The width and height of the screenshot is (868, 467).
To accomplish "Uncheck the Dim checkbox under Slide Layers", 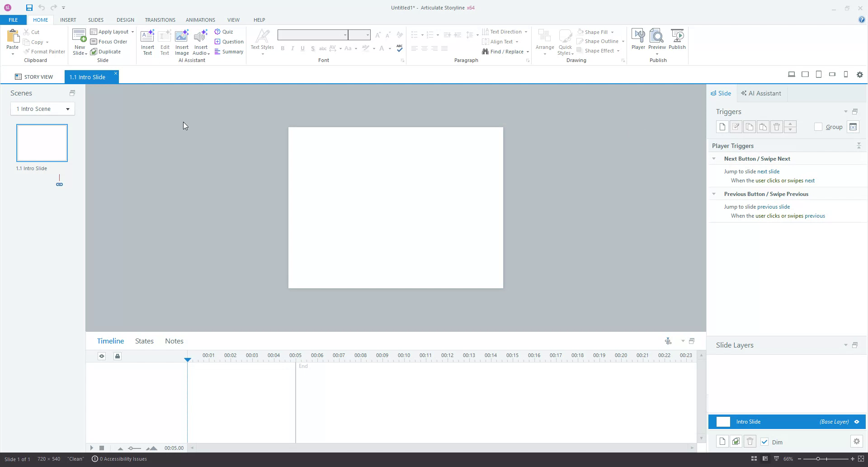I will (765, 442).
